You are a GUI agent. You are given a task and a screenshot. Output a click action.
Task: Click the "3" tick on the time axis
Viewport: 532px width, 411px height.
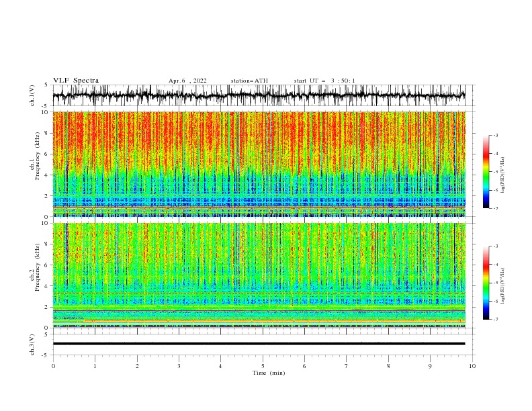tap(179, 366)
